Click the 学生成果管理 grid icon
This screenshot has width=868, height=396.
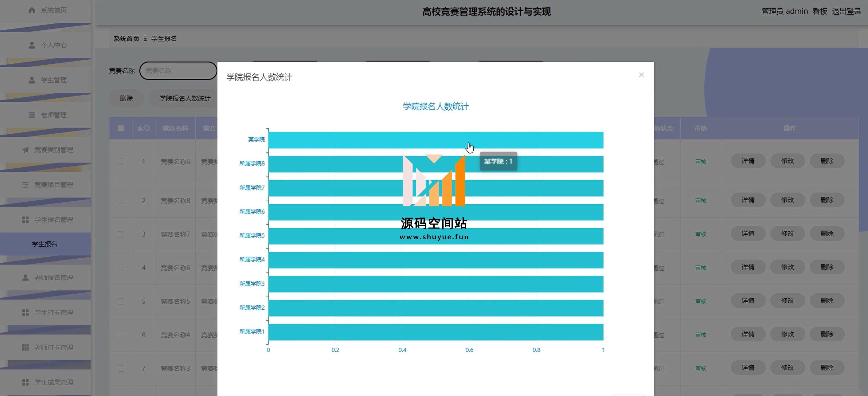[25, 382]
